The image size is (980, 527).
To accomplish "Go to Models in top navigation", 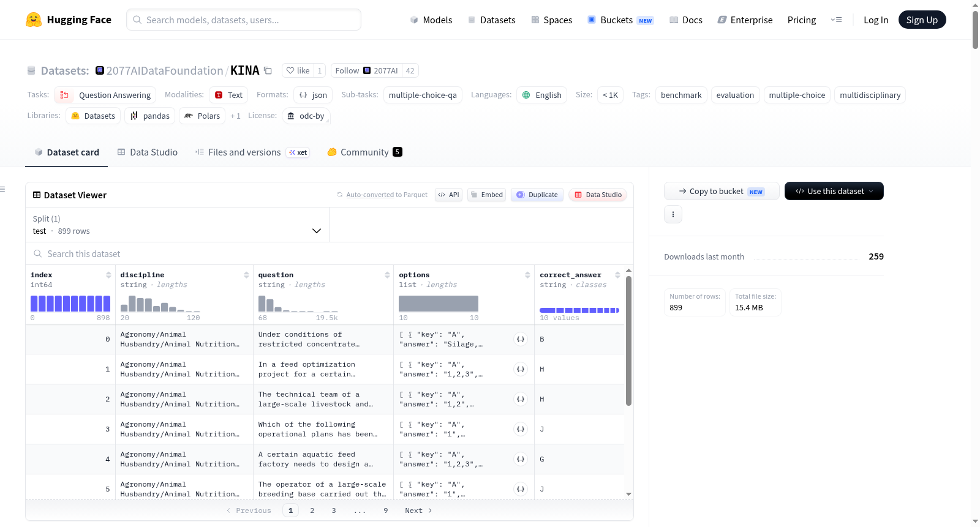I will [431, 20].
